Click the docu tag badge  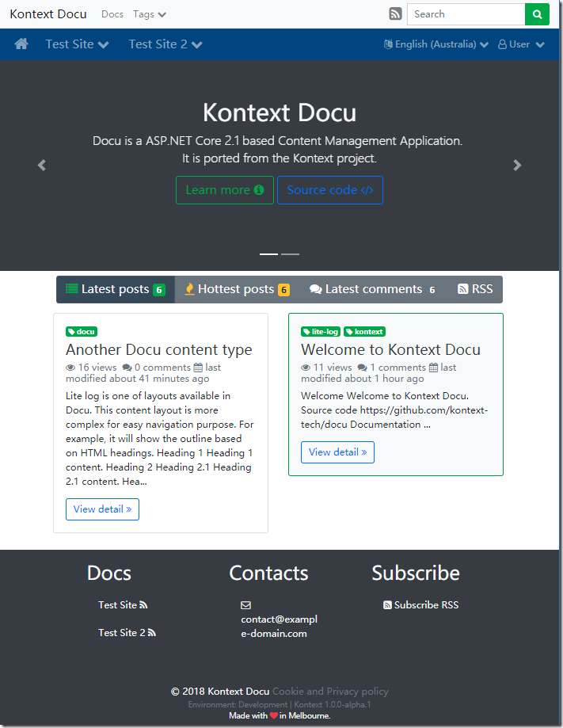82,331
